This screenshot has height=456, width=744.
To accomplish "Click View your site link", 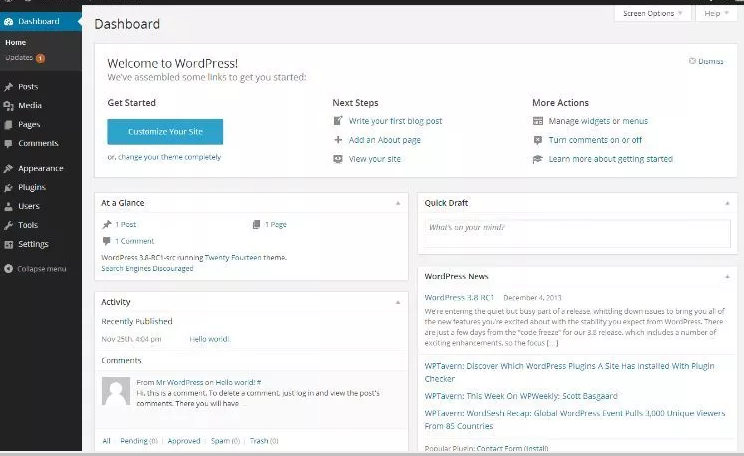I will click(x=375, y=159).
